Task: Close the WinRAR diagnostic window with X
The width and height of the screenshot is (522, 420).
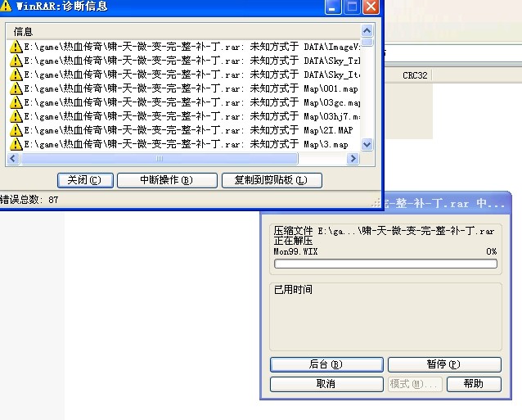Action: pos(371,7)
